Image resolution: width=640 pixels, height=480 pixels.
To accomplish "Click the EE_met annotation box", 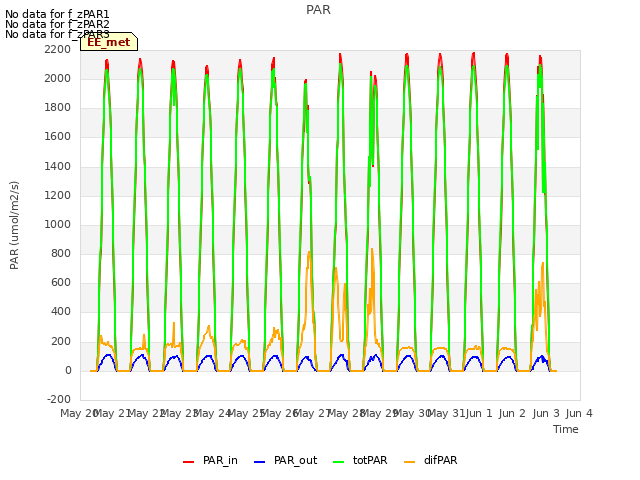I will (109, 42).
